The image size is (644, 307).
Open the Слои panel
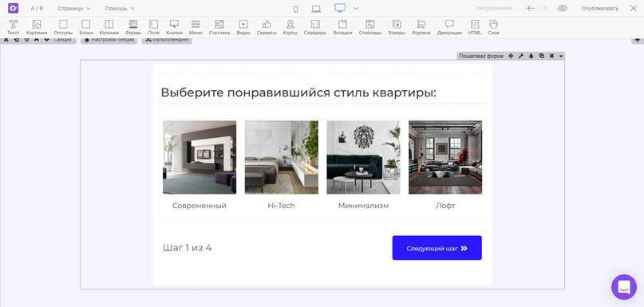point(494,27)
